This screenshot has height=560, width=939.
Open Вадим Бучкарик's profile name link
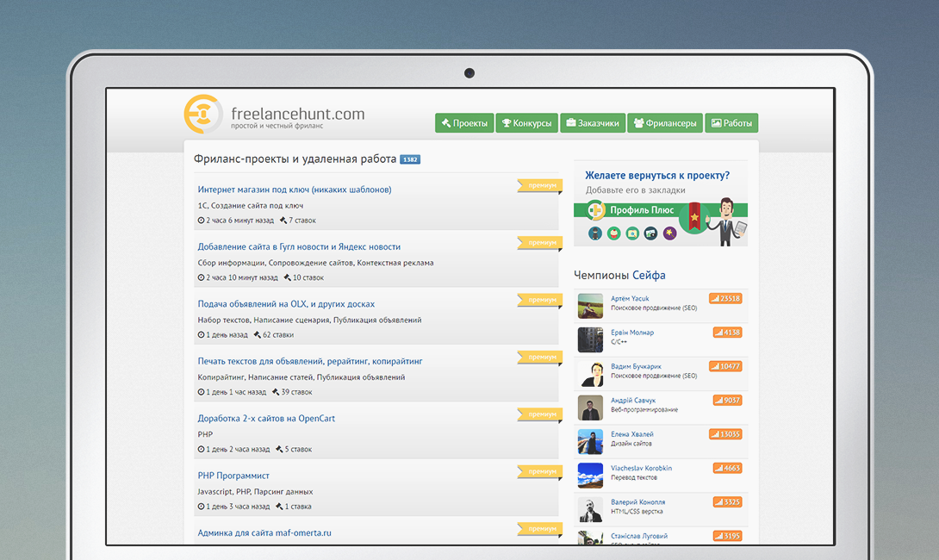click(x=636, y=366)
